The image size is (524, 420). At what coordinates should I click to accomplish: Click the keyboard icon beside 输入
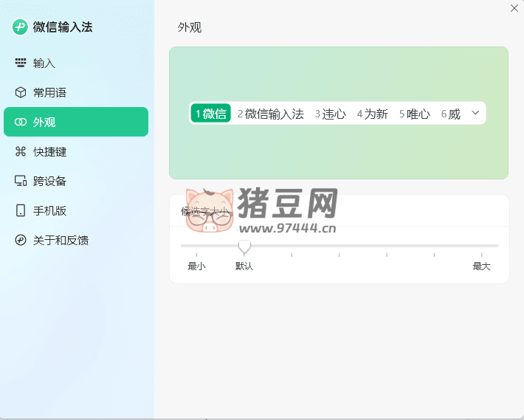21,63
